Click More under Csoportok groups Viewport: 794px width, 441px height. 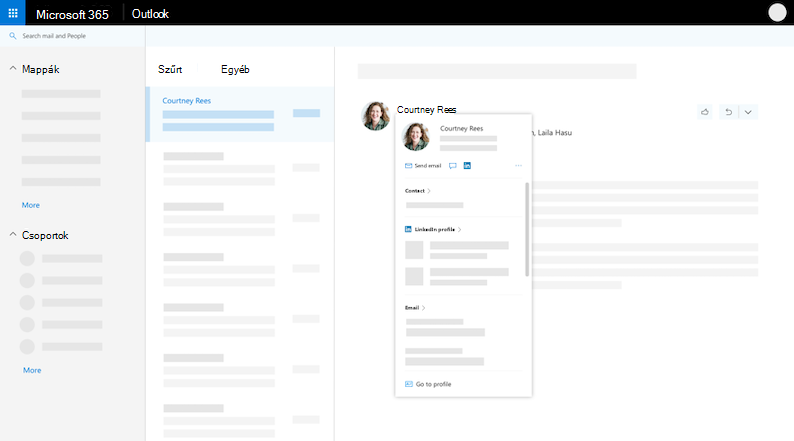click(32, 370)
